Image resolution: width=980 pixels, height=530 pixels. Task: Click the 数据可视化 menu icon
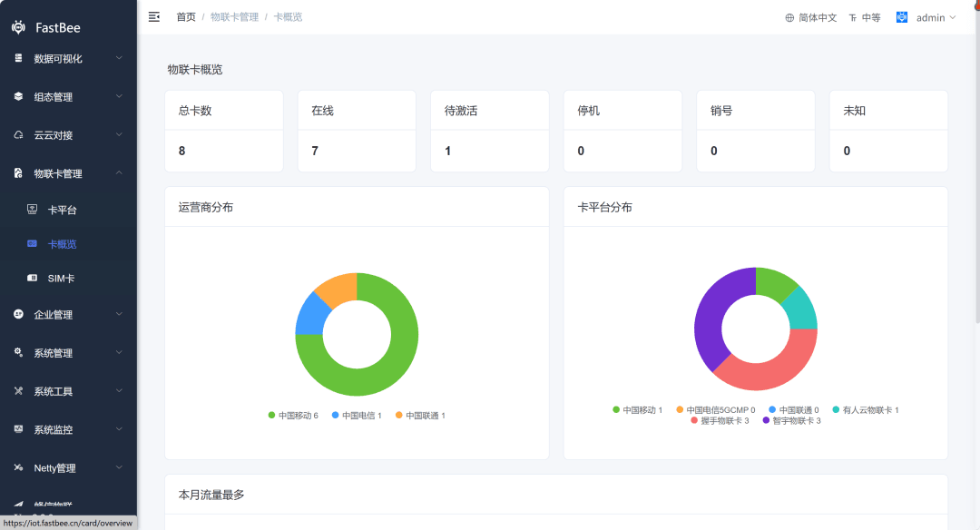click(x=19, y=58)
